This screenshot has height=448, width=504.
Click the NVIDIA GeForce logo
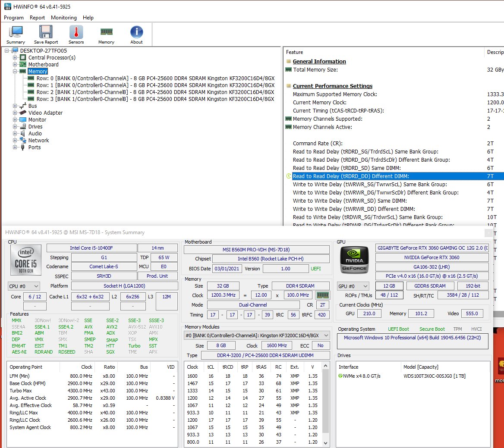click(x=355, y=260)
